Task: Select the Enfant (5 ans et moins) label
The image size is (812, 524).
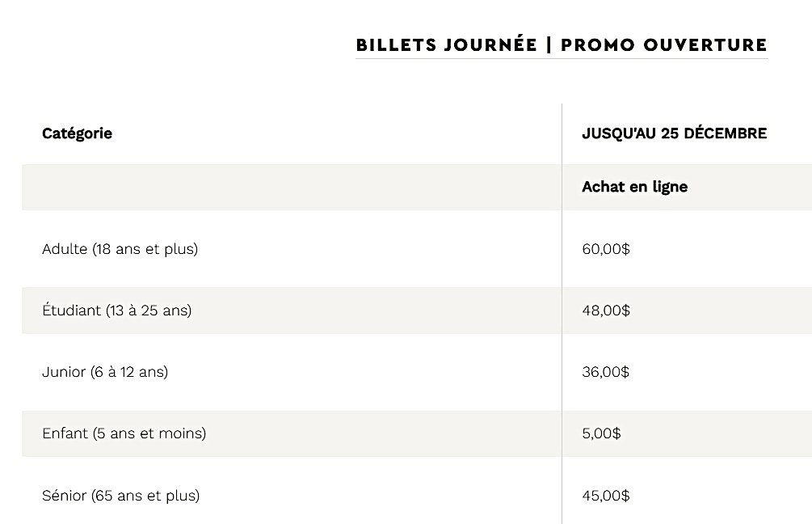Action: [x=124, y=433]
